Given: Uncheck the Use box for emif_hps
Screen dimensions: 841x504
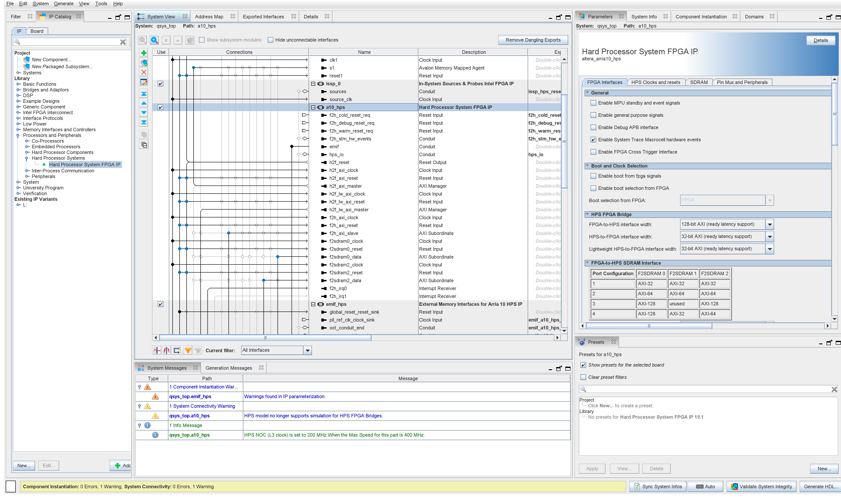Looking at the screenshot, I should (x=161, y=304).
